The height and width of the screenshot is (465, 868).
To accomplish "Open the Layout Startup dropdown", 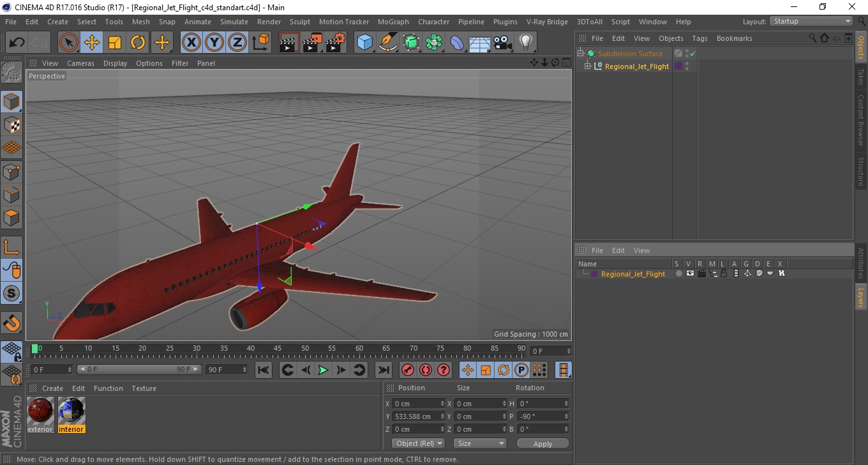I will [811, 21].
